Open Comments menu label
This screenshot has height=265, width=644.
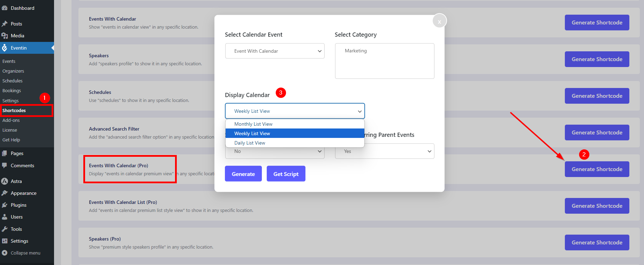22,165
